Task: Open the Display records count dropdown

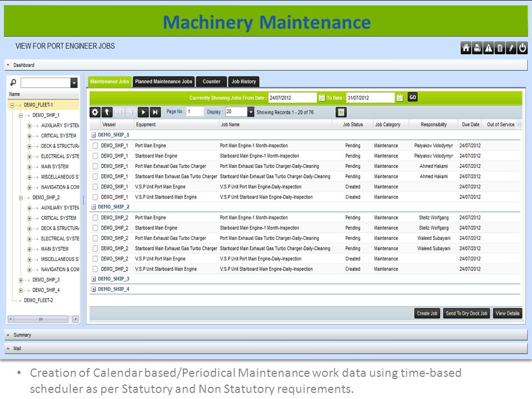Action: [250, 111]
